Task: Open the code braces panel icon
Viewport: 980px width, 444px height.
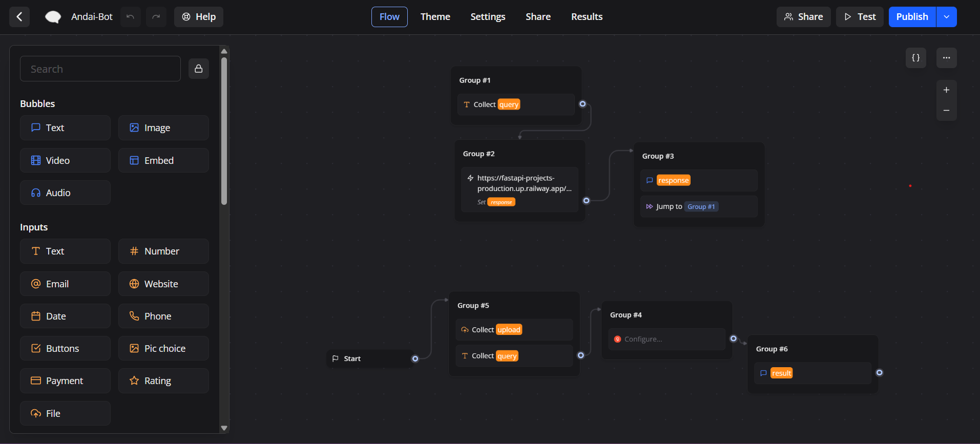Action: click(915, 58)
